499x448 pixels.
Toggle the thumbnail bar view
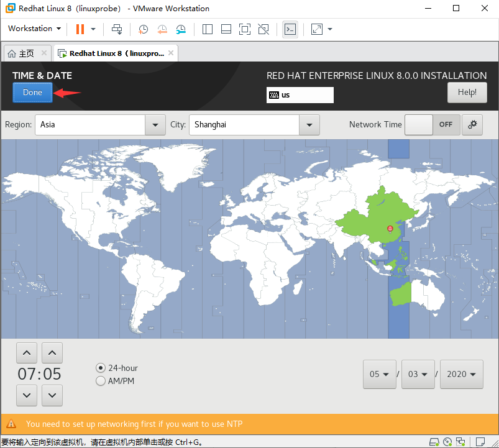click(x=226, y=29)
